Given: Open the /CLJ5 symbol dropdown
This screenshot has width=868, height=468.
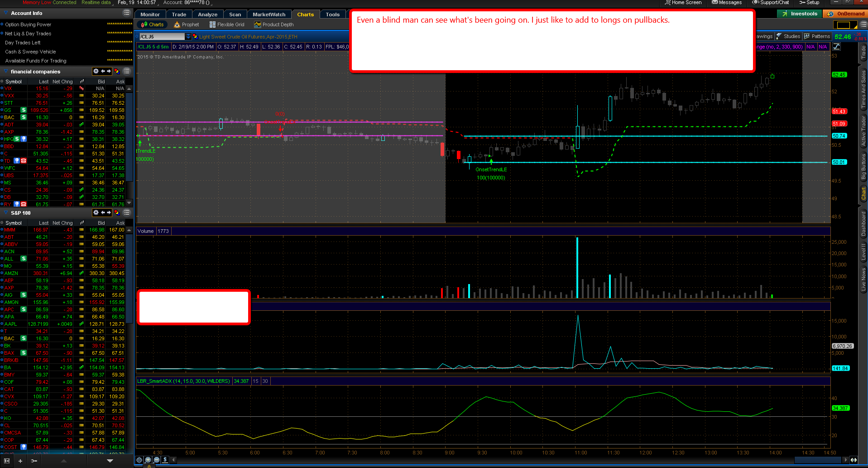Looking at the screenshot, I should point(188,36).
